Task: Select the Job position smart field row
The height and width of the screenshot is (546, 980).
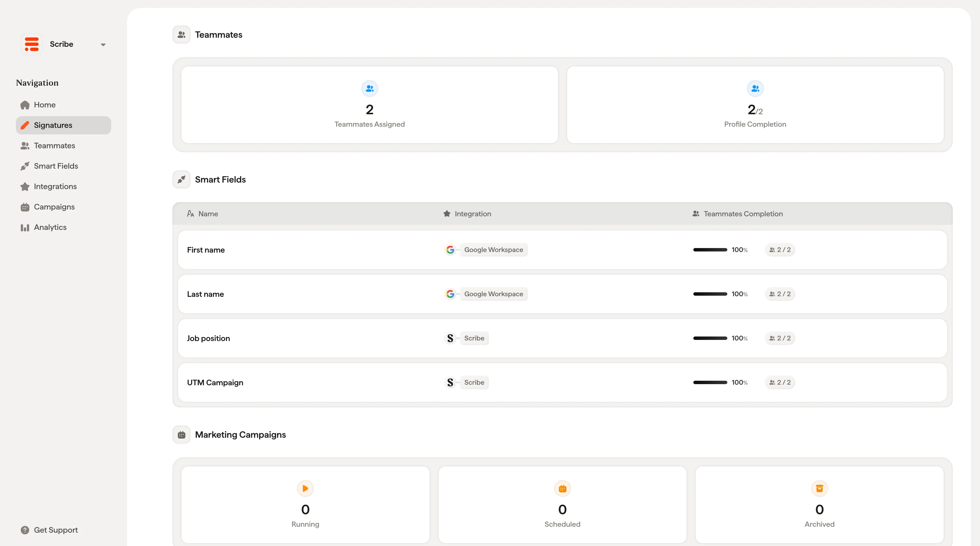Action: coord(562,338)
